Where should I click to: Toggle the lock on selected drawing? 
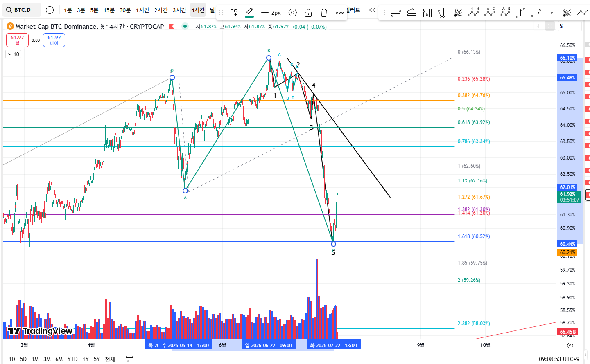pos(308,13)
